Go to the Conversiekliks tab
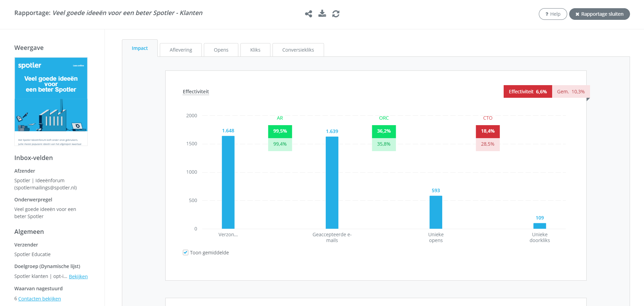644x306 pixels. 298,50
